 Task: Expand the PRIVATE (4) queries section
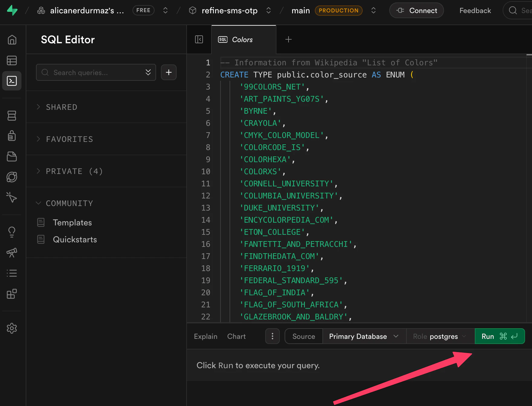pyautogui.click(x=74, y=171)
